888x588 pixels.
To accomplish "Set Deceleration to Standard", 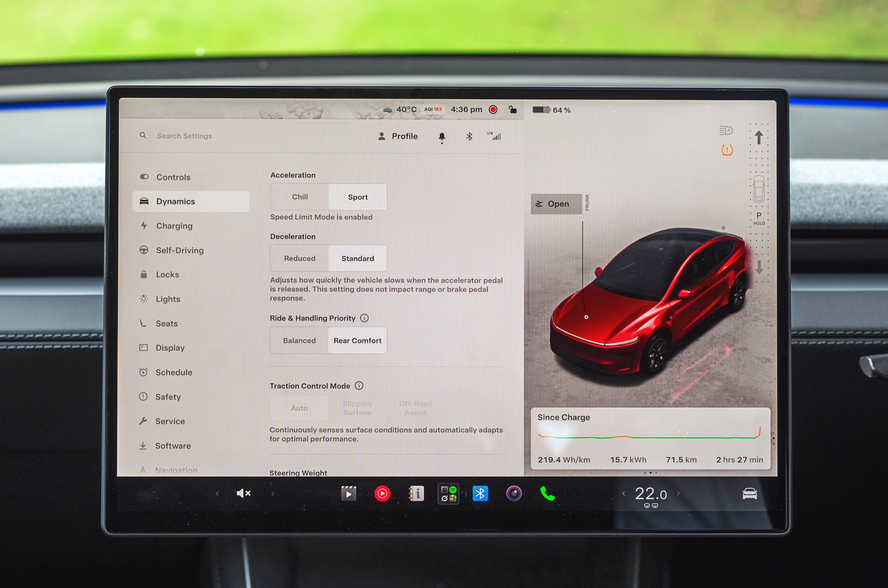I will 358,258.
